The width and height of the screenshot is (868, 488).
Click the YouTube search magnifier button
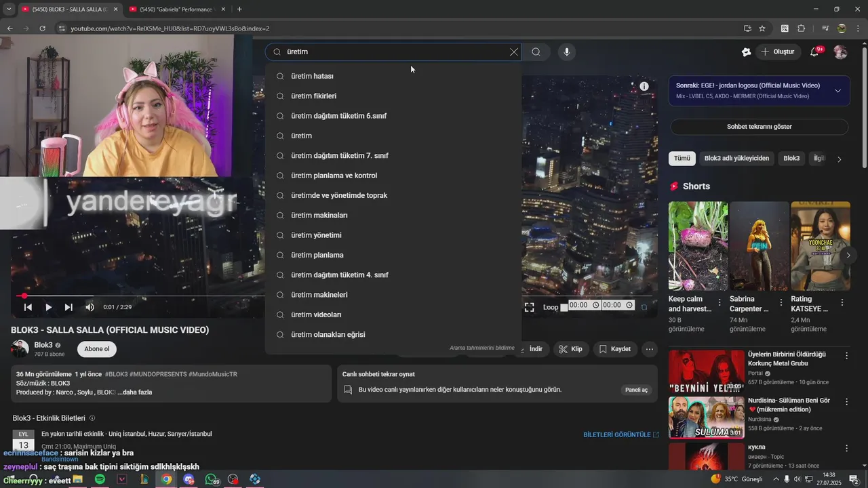536,52
